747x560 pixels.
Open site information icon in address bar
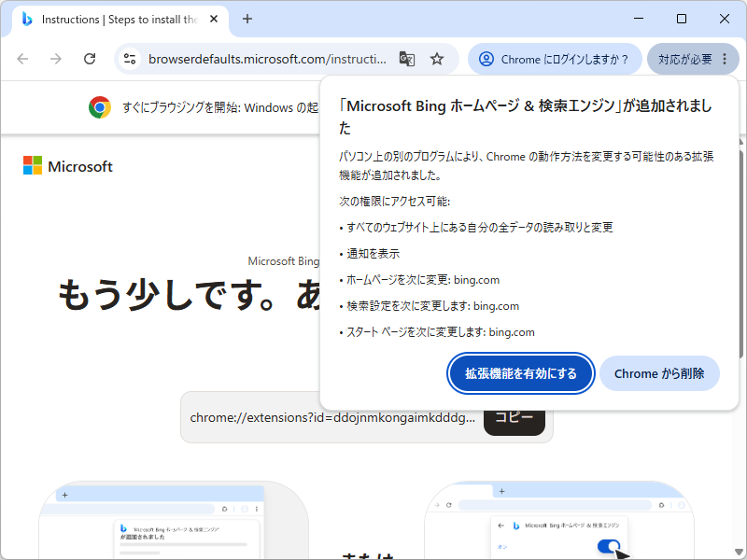pyautogui.click(x=130, y=59)
